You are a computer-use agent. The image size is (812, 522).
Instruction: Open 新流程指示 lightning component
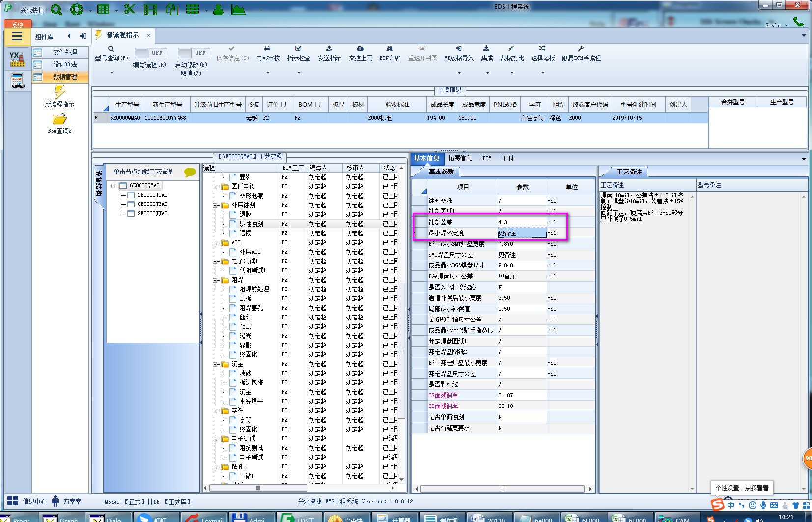(x=59, y=96)
